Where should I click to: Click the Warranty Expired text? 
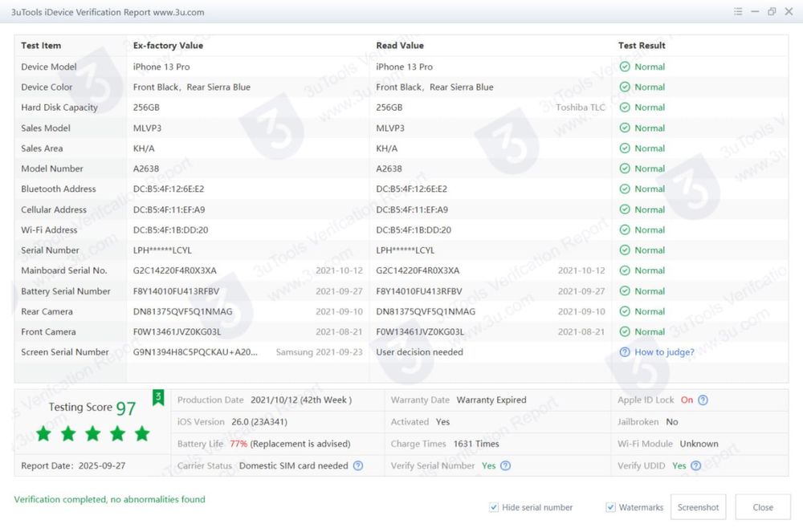[491, 400]
